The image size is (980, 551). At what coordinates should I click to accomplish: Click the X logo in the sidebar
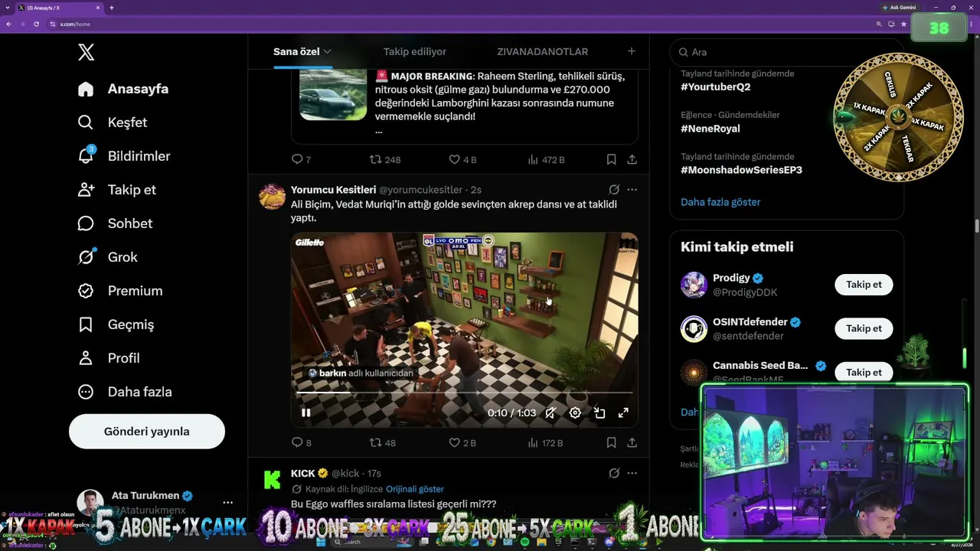86,52
